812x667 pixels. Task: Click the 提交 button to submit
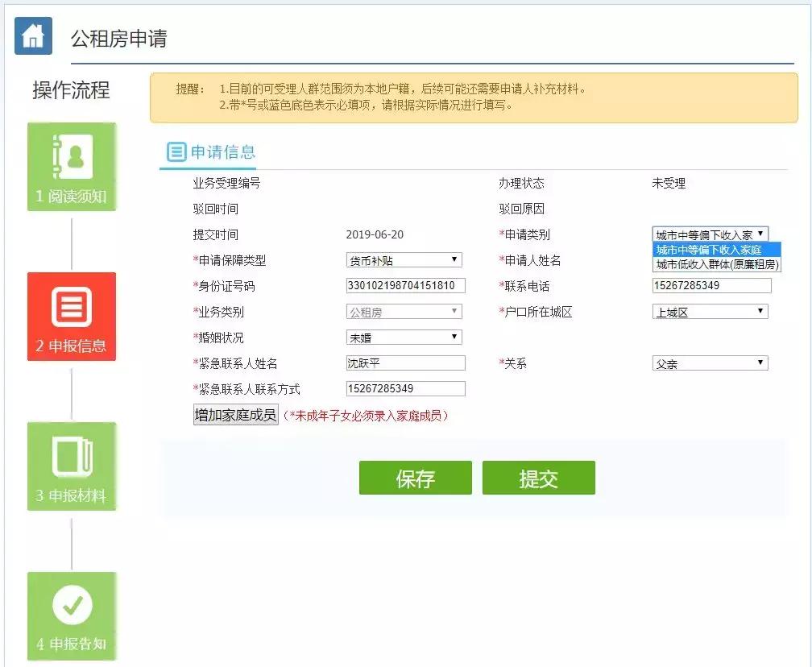point(538,477)
